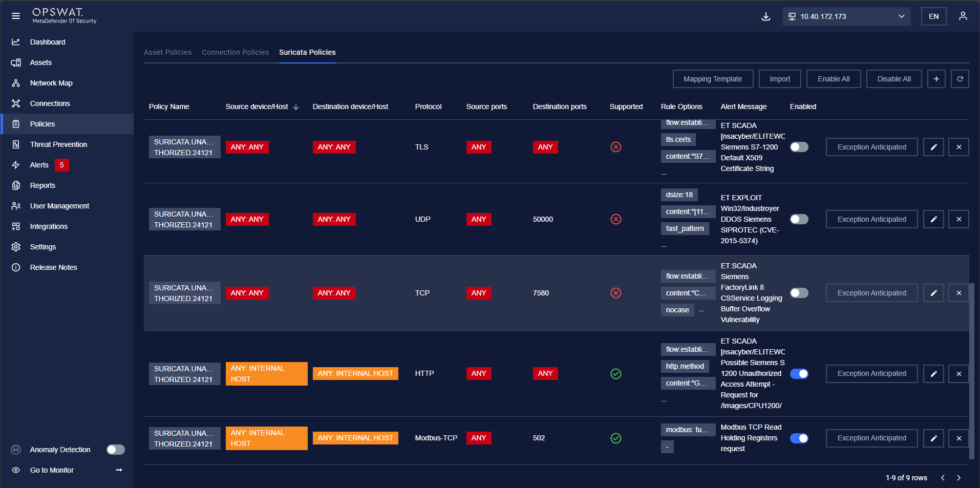Click the unsupported icon in TLS row
The height and width of the screenshot is (488, 980).
(616, 147)
